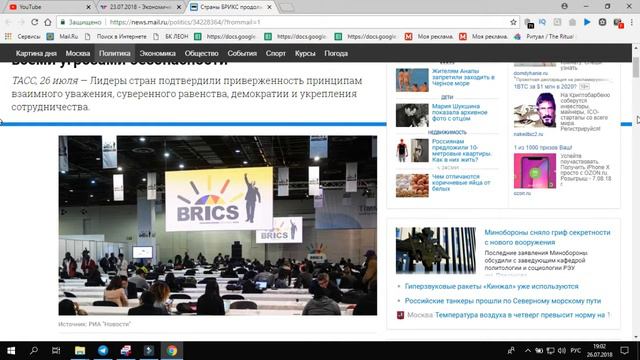Open volume control in system tray

562,351
